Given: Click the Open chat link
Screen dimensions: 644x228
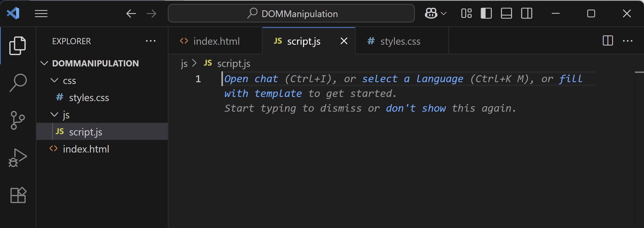Looking at the screenshot, I should [x=251, y=79].
